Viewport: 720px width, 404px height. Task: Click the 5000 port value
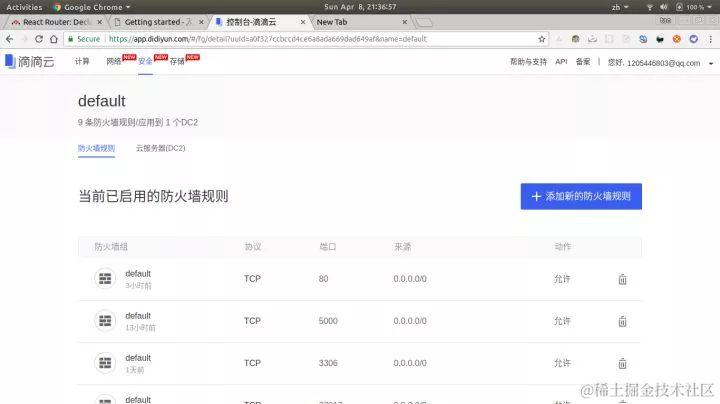point(328,321)
